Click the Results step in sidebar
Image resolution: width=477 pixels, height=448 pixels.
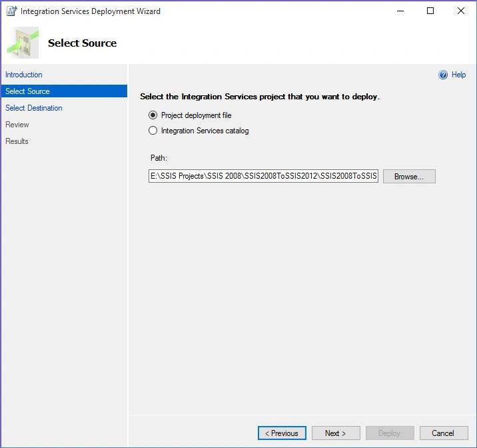17,141
